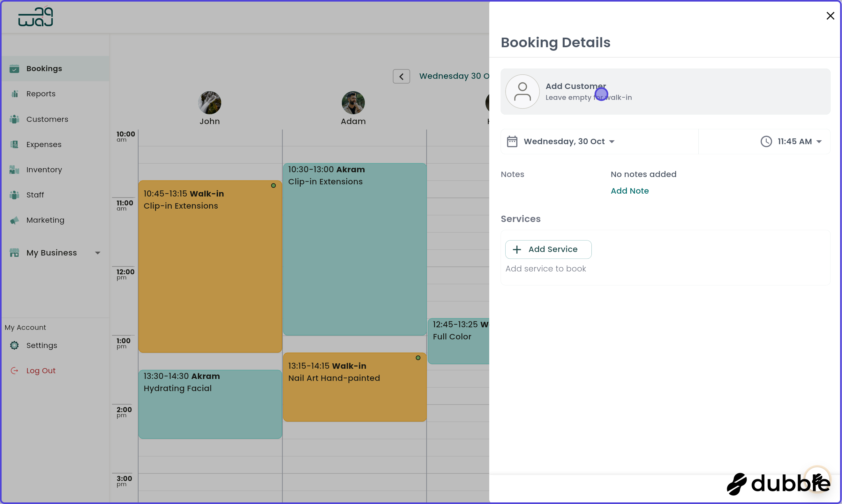This screenshot has width=842, height=504.
Task: Click the Add Customer avatar icon
Action: point(522,91)
